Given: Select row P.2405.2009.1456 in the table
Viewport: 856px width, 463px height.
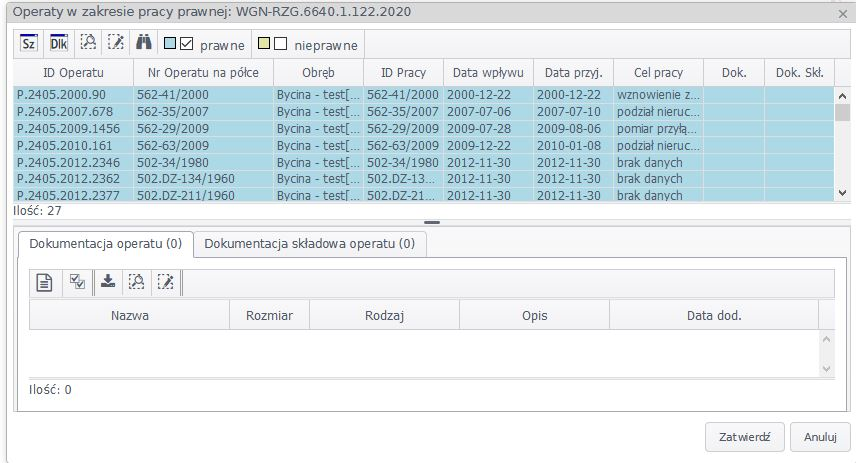Looking at the screenshot, I should [68, 129].
